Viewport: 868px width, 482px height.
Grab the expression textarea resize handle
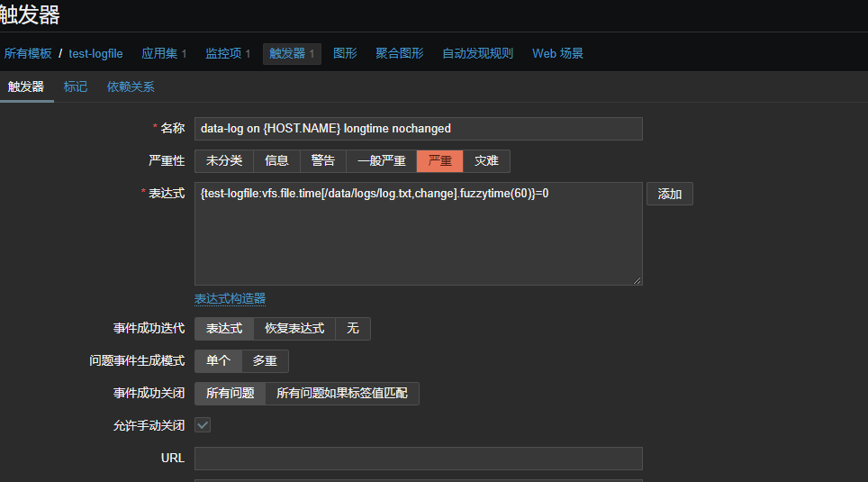637,280
